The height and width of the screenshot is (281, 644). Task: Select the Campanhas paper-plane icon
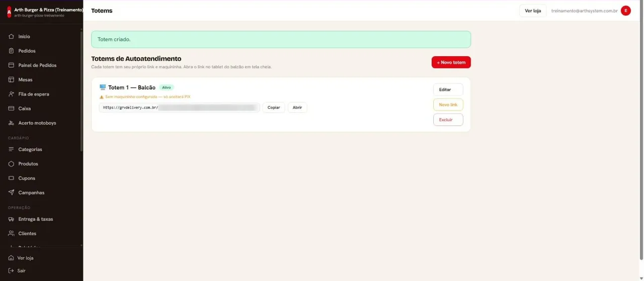[x=12, y=193]
